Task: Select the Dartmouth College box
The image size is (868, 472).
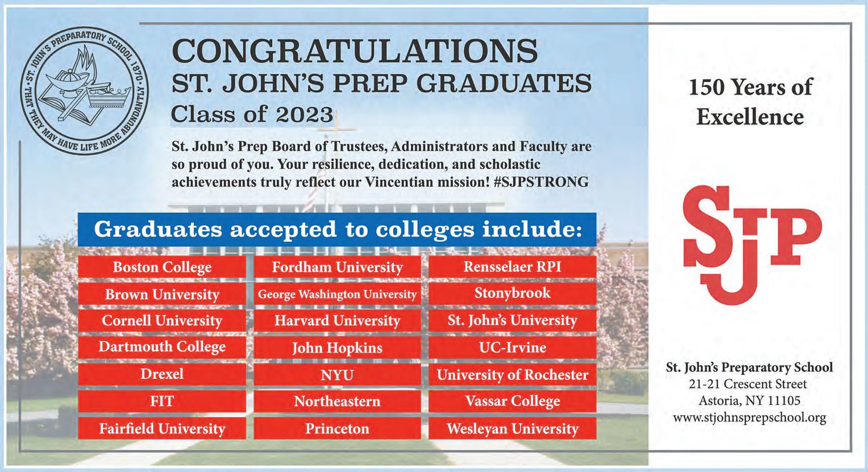Action: pos(162,347)
